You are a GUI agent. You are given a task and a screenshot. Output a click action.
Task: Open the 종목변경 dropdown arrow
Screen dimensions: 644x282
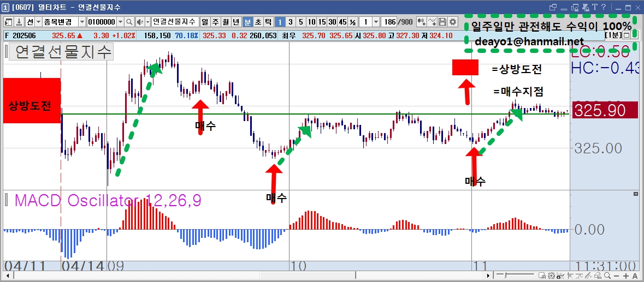pos(82,22)
